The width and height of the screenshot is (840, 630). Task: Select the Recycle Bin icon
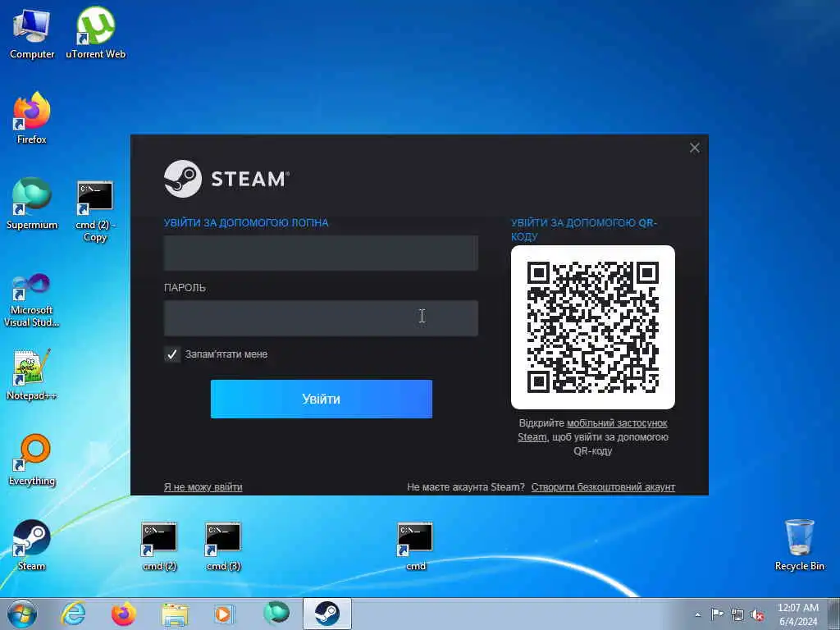[799, 545]
